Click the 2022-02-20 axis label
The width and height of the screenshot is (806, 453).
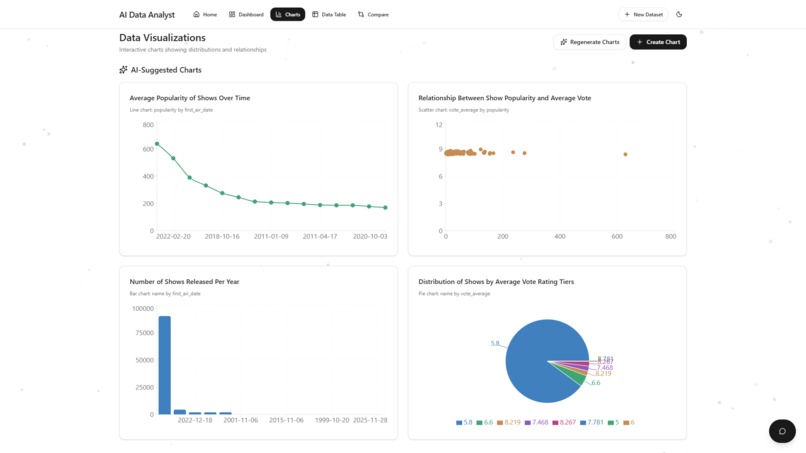173,237
